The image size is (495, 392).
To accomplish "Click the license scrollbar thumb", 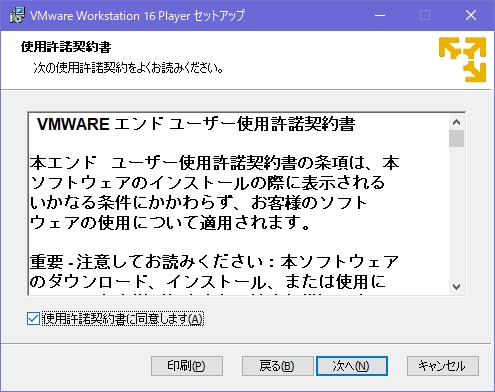I will (x=456, y=138).
